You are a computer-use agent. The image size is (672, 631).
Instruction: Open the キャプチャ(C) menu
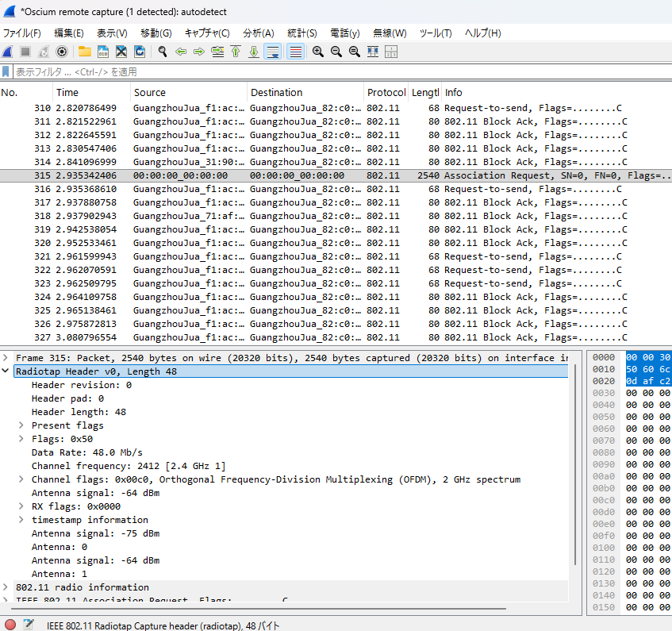pos(207,33)
